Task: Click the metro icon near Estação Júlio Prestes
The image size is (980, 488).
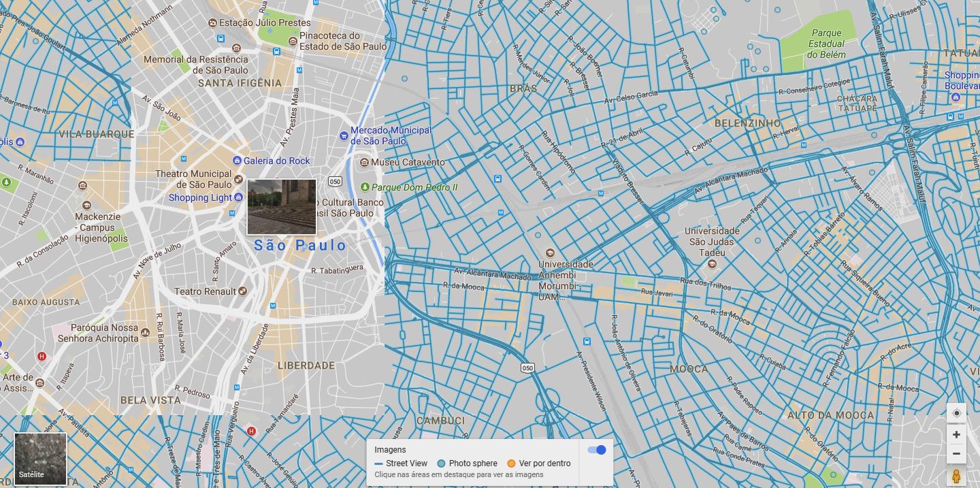Action: pyautogui.click(x=298, y=69)
